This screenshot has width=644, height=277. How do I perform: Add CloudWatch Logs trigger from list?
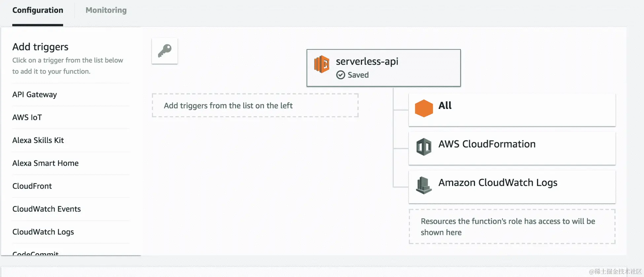43,232
